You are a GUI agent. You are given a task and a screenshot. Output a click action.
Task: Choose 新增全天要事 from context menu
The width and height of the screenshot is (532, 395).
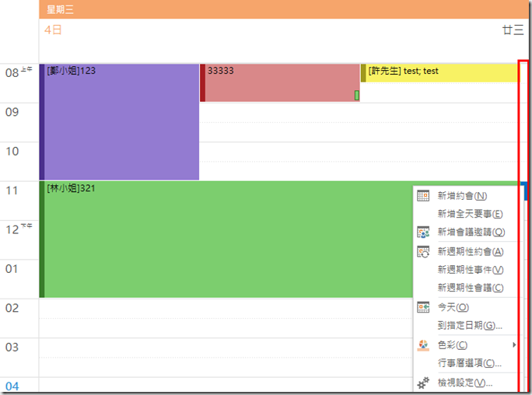[469, 214]
